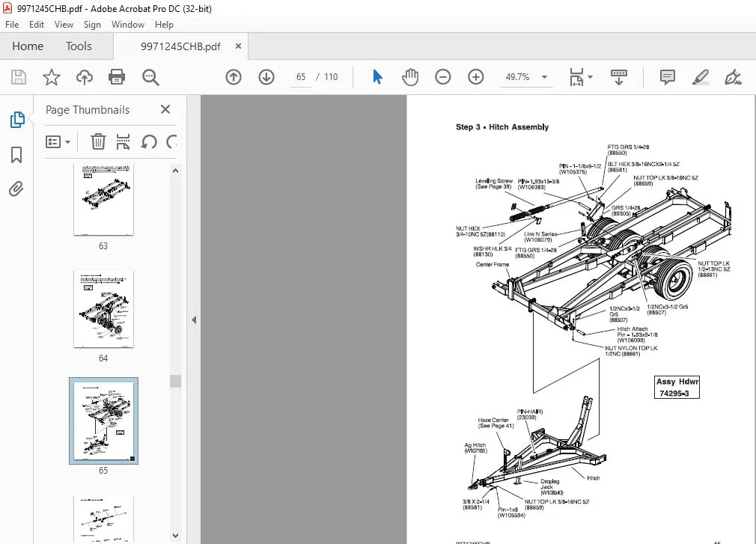Select page 64 thumbnail
Screen dimensions: 756x544
coord(103,309)
